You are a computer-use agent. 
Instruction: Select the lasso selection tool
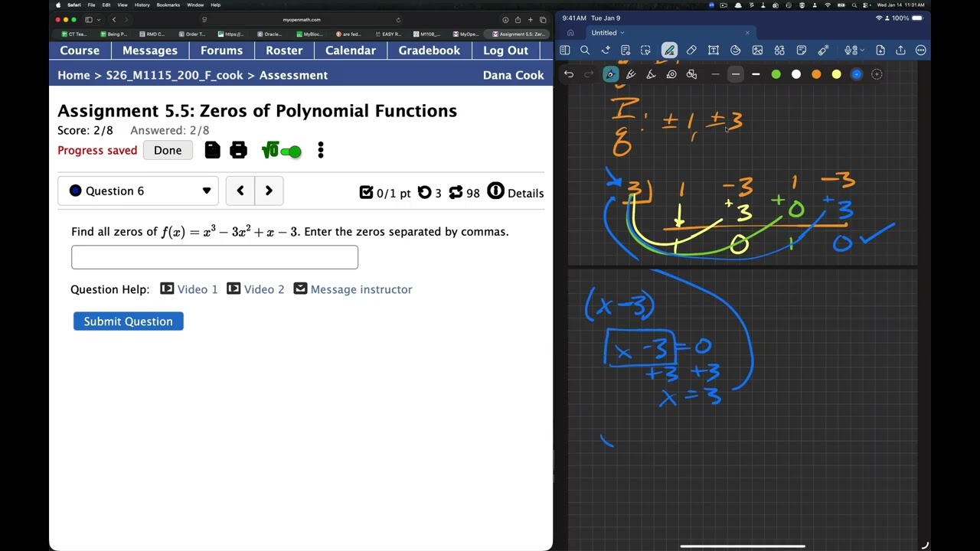[645, 51]
